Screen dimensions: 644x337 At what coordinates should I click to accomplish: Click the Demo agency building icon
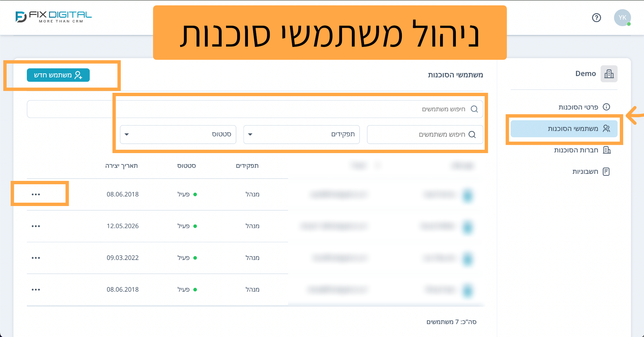click(609, 74)
